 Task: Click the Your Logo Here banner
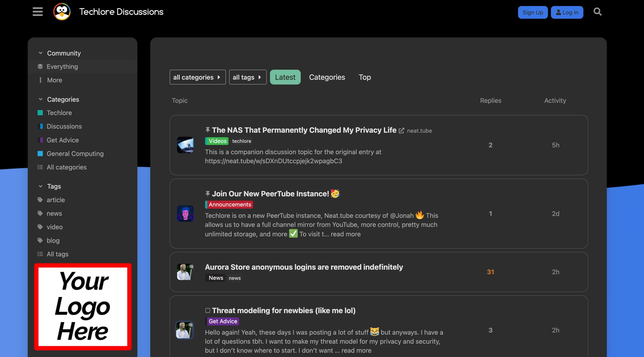pyautogui.click(x=83, y=307)
